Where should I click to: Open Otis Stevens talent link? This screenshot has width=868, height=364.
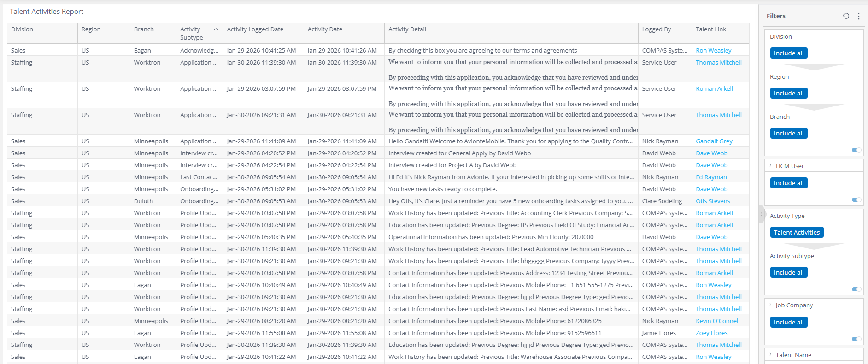[x=713, y=201]
